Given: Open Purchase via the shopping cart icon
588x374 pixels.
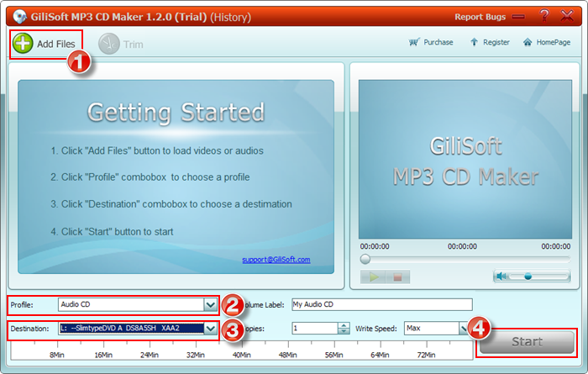Looking at the screenshot, I should point(413,42).
